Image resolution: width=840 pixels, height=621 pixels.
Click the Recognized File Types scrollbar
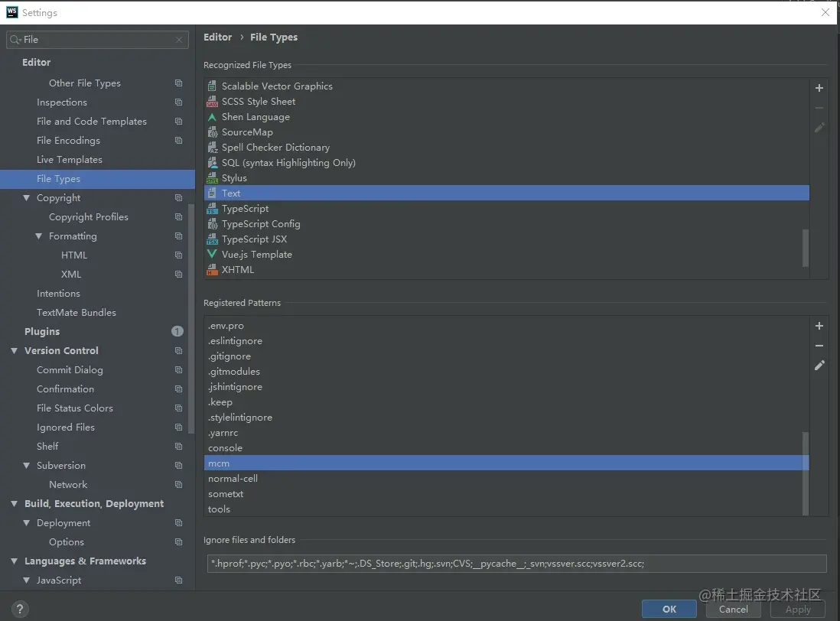pos(805,248)
